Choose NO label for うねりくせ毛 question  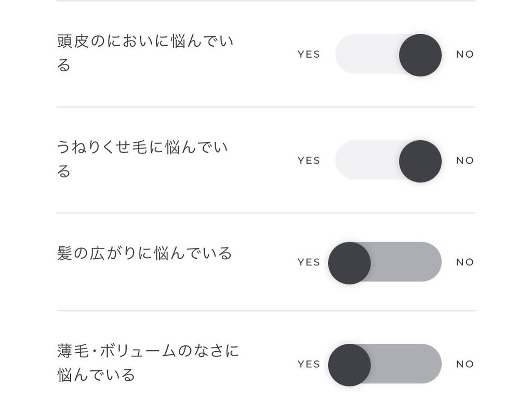pos(465,161)
